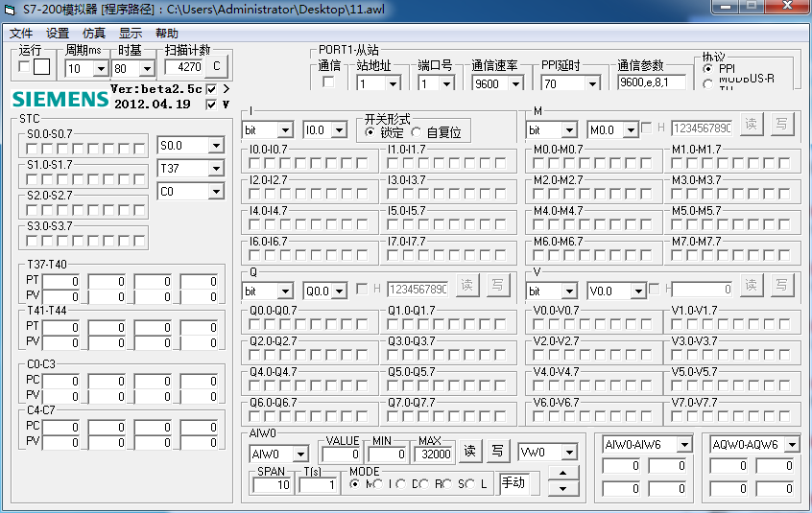The width and height of the screenshot is (812, 513).
Task: Open the T37 timer dropdown
Action: point(215,169)
